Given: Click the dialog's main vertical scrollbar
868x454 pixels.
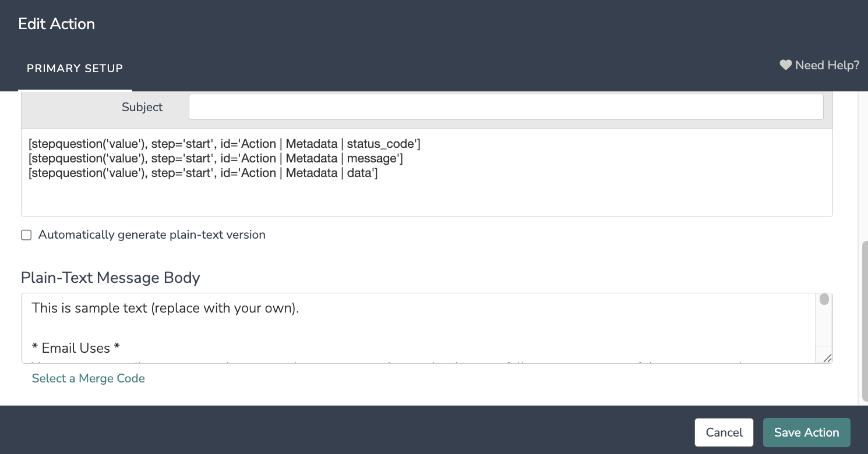Looking at the screenshot, I should point(863,320).
